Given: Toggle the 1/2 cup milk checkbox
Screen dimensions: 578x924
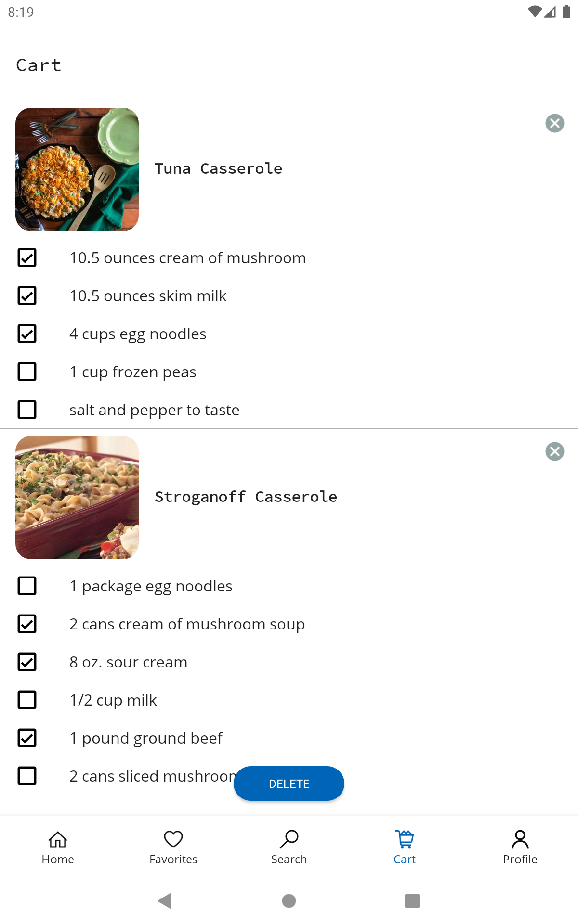Looking at the screenshot, I should pos(27,700).
